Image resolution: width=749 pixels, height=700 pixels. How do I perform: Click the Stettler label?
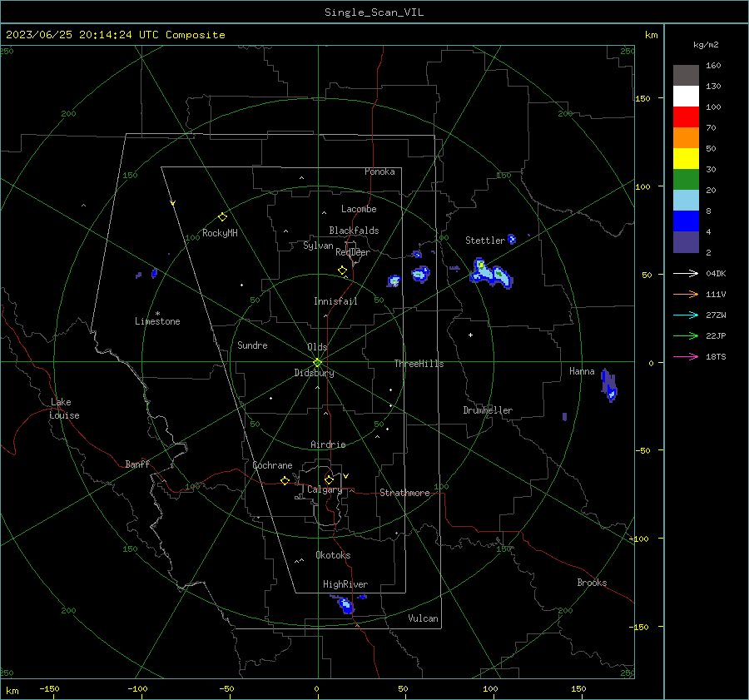tap(485, 241)
